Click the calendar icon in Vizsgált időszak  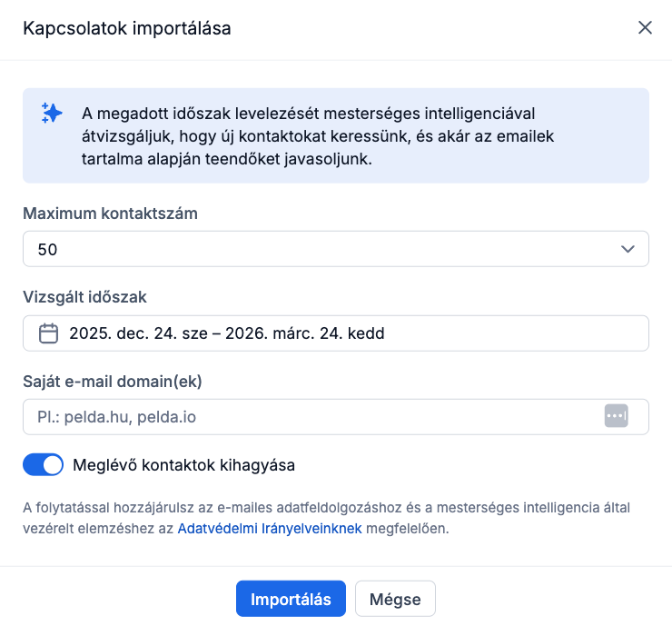coord(49,333)
